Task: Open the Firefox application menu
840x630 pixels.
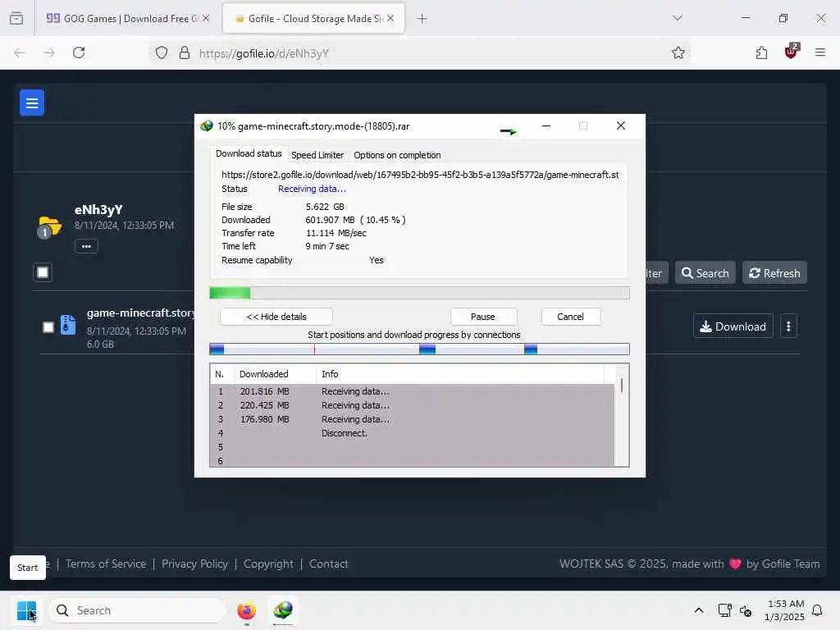Action: pyautogui.click(x=820, y=52)
